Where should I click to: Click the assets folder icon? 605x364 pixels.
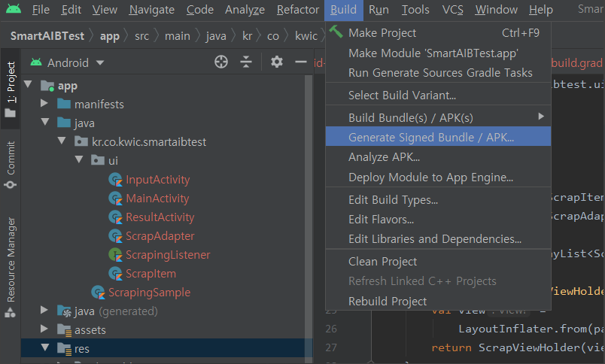click(x=64, y=329)
